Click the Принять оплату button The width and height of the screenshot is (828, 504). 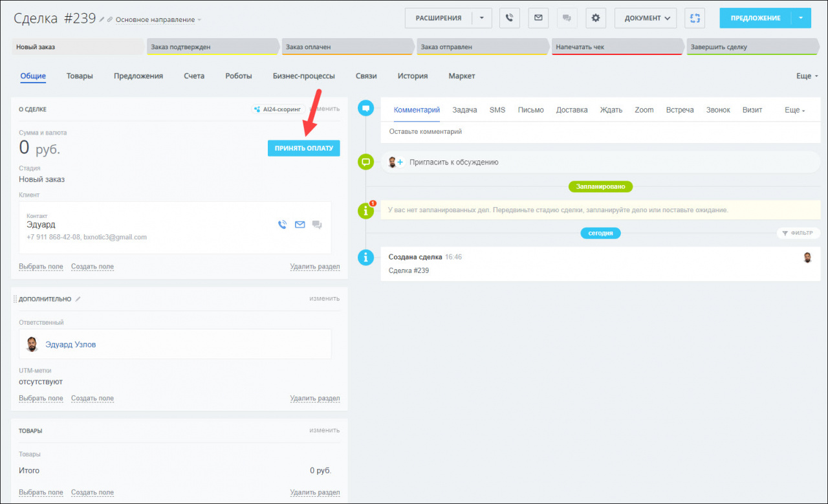303,148
